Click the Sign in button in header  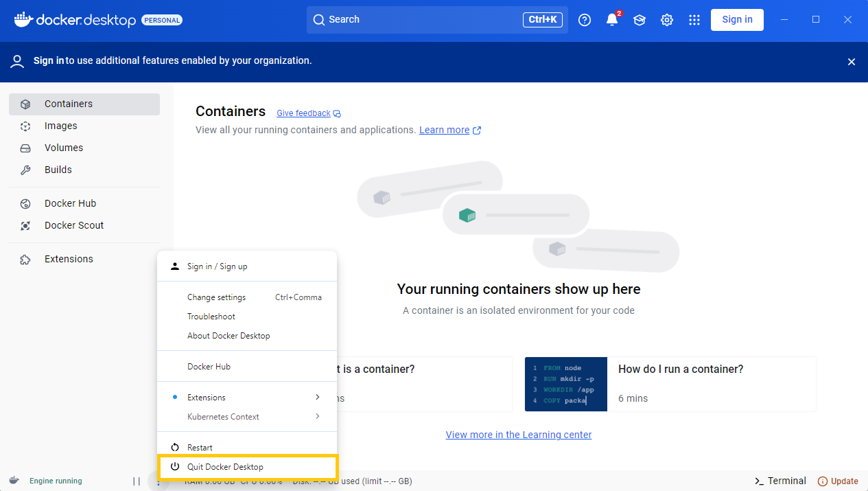pos(737,20)
